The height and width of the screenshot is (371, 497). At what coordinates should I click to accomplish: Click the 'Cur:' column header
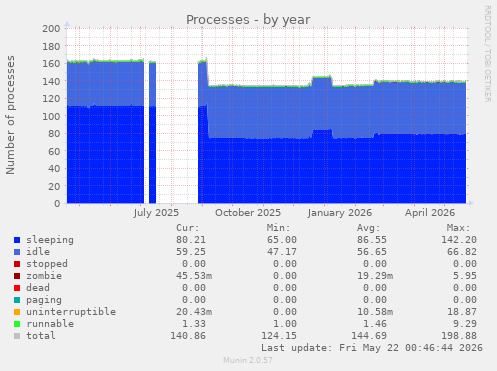pos(188,228)
